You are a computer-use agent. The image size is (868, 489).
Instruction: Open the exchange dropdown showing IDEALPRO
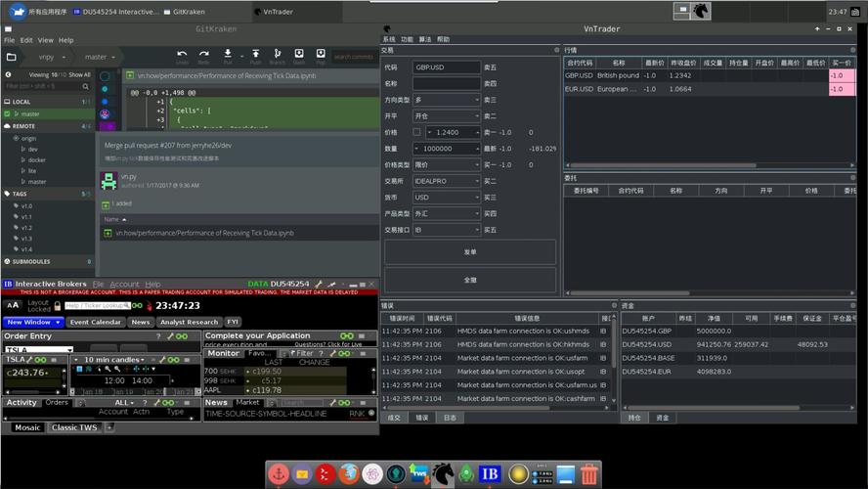pyautogui.click(x=446, y=181)
